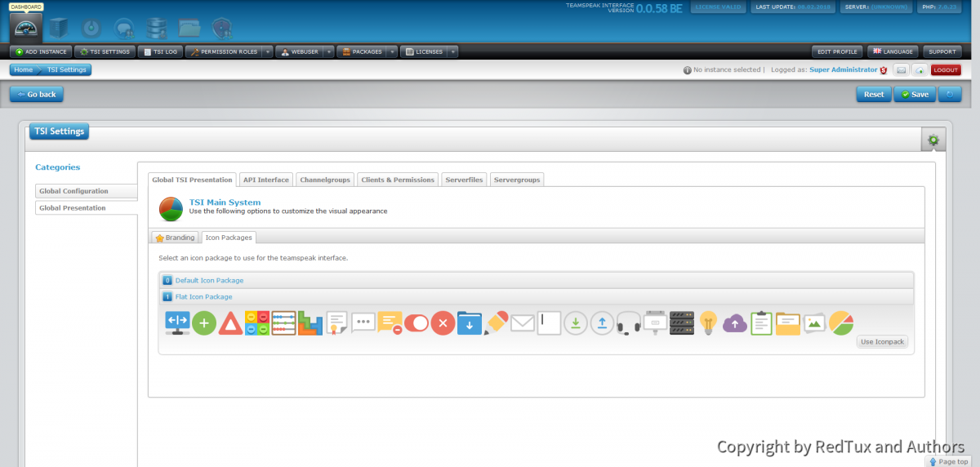Open the database stack header icon
This screenshot has height=467, width=980.
pyautogui.click(x=156, y=29)
